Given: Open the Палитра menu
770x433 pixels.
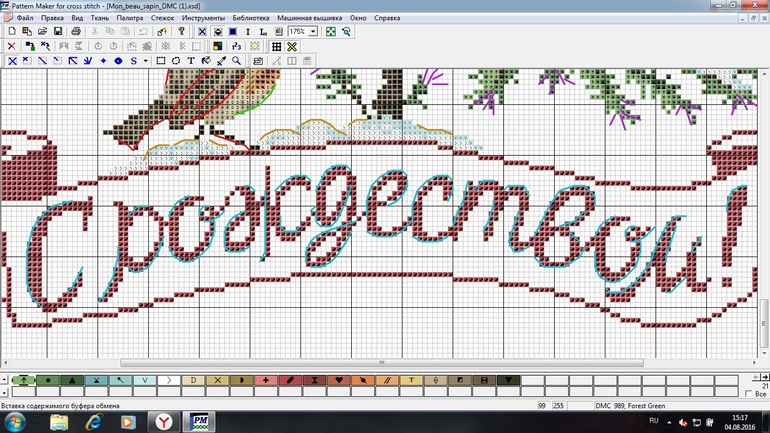Looking at the screenshot, I should coord(129,18).
